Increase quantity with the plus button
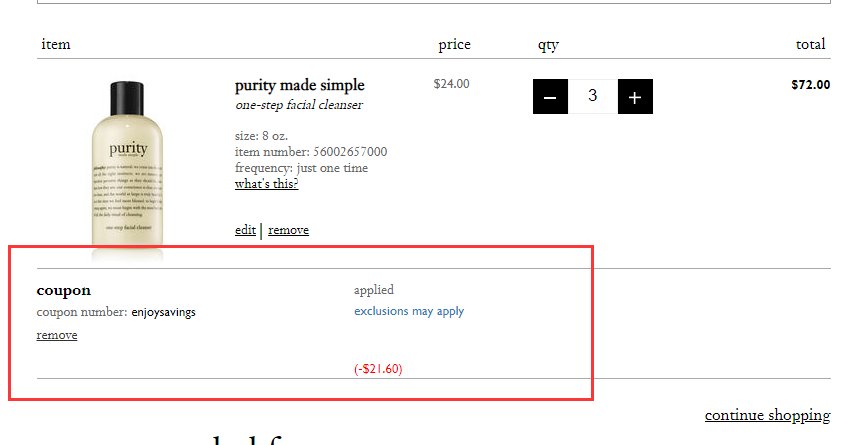855x445 pixels. [x=635, y=97]
